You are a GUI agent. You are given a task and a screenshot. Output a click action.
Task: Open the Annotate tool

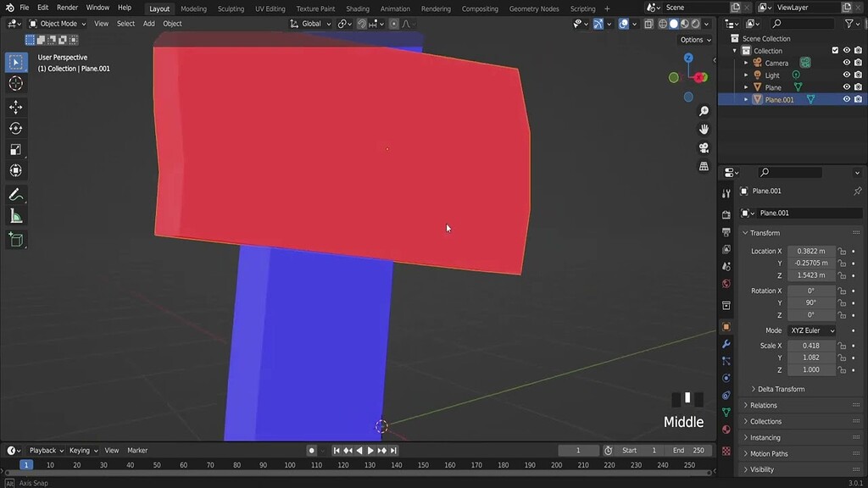pyautogui.click(x=15, y=194)
